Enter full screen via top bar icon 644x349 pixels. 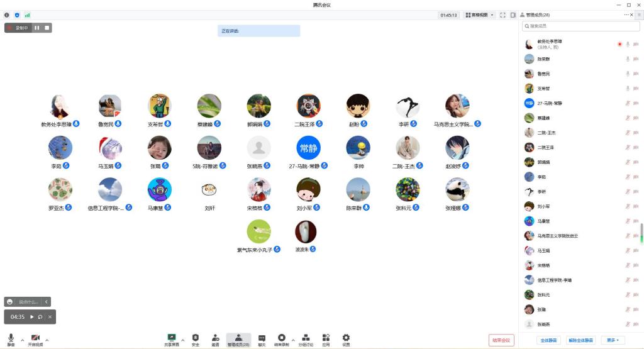pyautogui.click(x=502, y=14)
